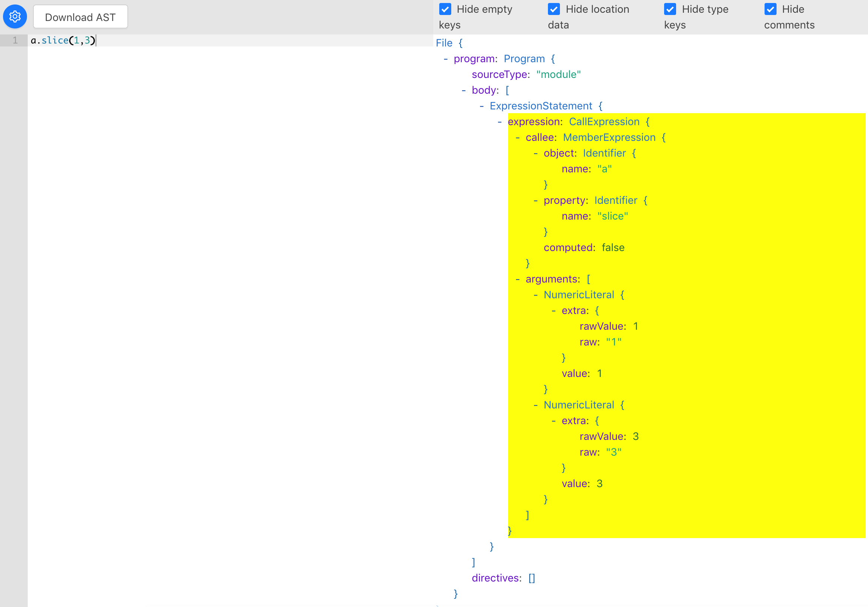This screenshot has width=868, height=607.
Task: Collapse the program node
Action: tap(446, 59)
